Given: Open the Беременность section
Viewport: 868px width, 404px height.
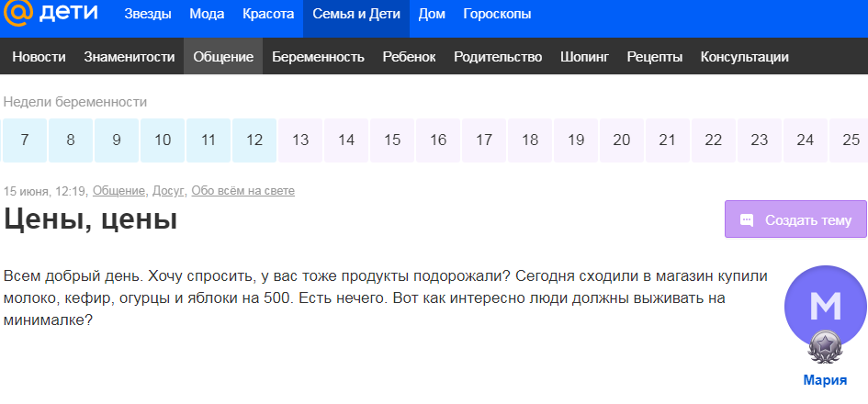Looking at the screenshot, I should pos(319,57).
